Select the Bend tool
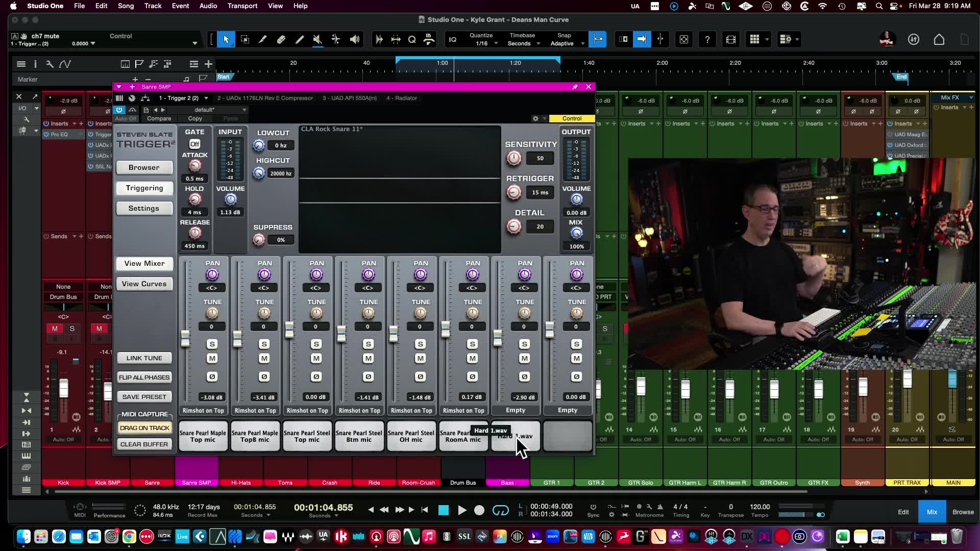This screenshot has height=551, width=980. [336, 39]
